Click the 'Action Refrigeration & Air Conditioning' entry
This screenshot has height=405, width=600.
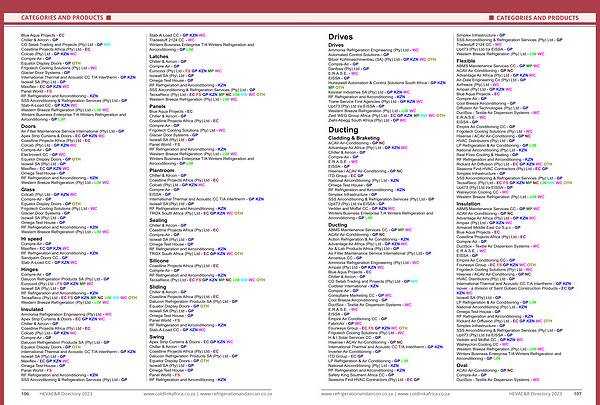(368, 239)
